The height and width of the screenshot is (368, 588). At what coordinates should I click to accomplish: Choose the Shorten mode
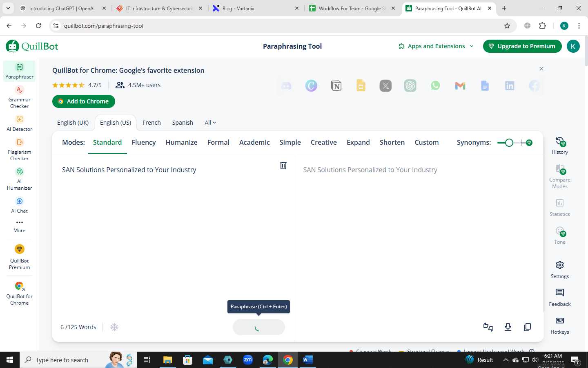(392, 142)
